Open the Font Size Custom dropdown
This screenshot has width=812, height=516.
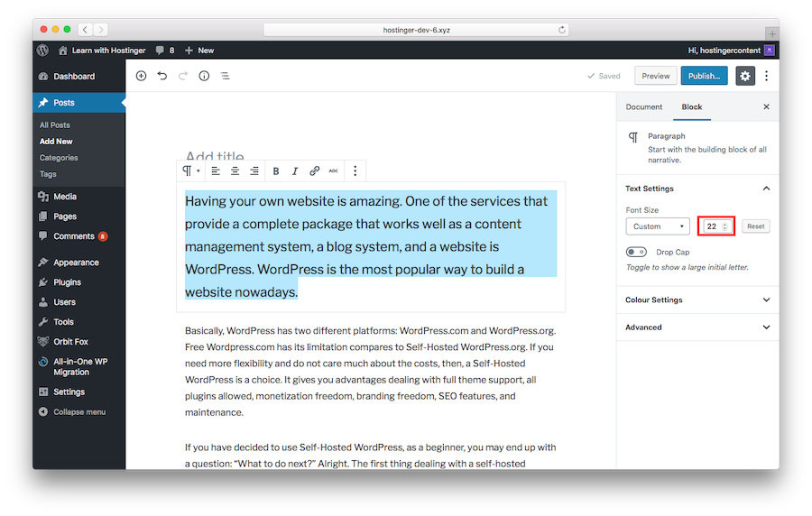click(x=658, y=226)
